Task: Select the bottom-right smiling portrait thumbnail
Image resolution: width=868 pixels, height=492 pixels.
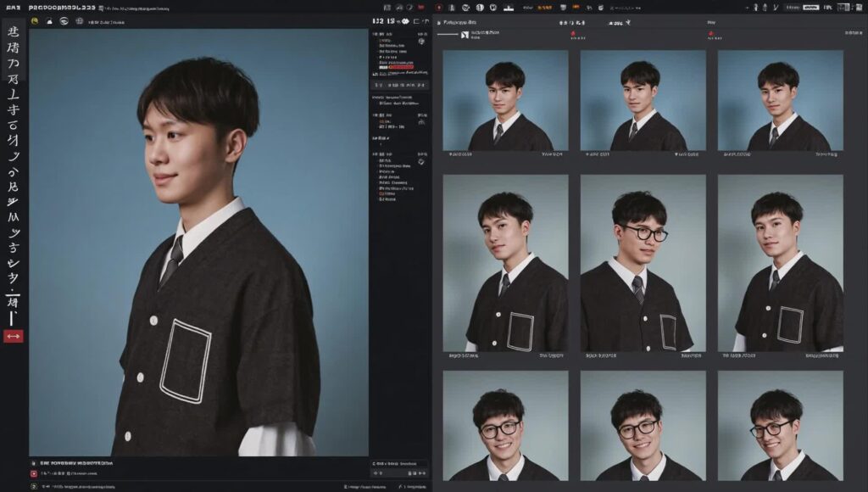Action: 781,426
